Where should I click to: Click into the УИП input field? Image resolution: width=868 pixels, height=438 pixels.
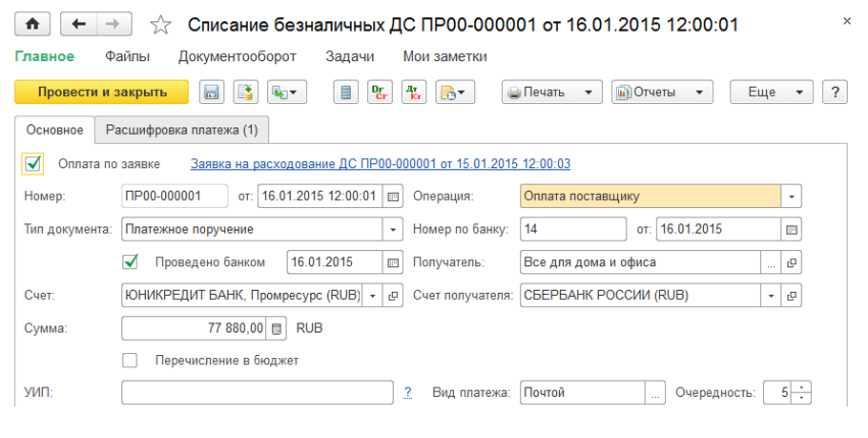coord(258,392)
